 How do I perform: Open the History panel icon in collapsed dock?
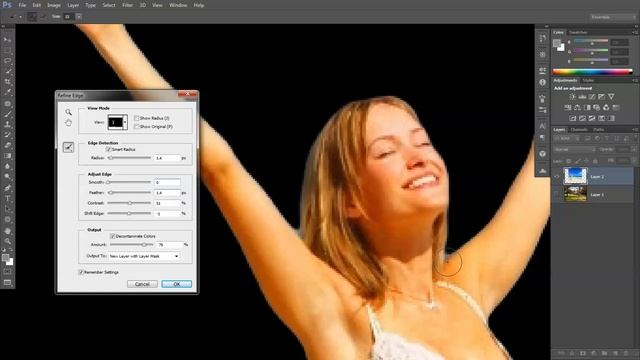pos(542,38)
